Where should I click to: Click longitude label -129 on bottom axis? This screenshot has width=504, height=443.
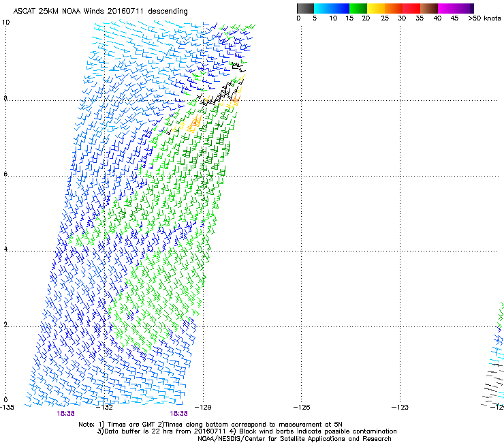[203, 408]
